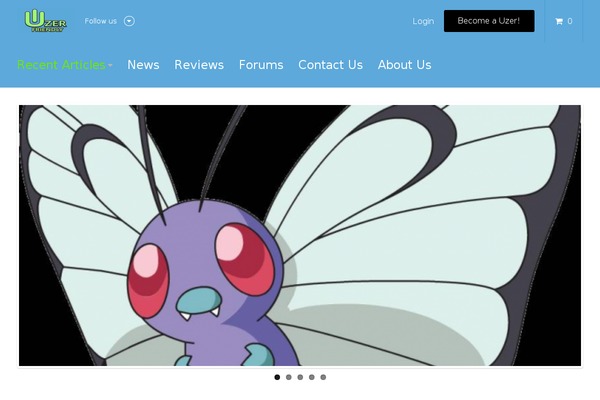Navigate to Forums
This screenshot has height=400, width=600.
(x=261, y=65)
